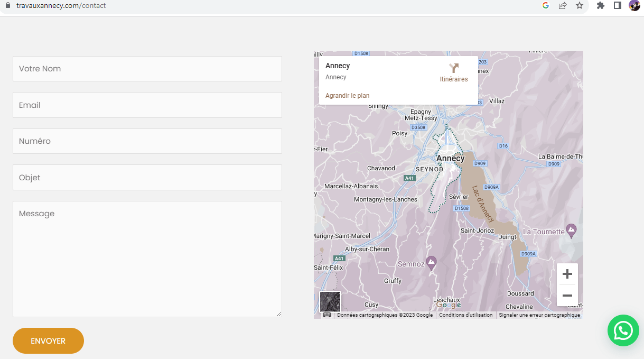Screen dimensions: 644x359
Task: Switch to satellite view thumbnail on map
Action: coord(330,302)
